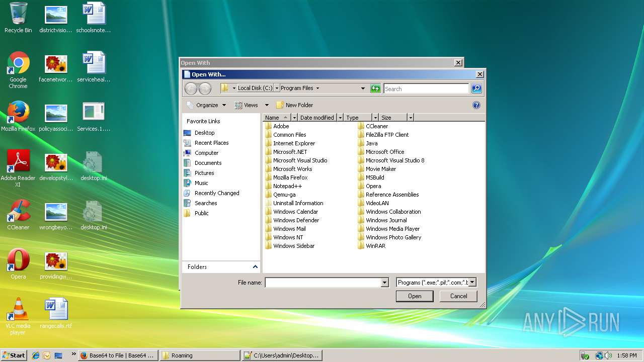Select the Opera desktop shortcut

click(18, 264)
